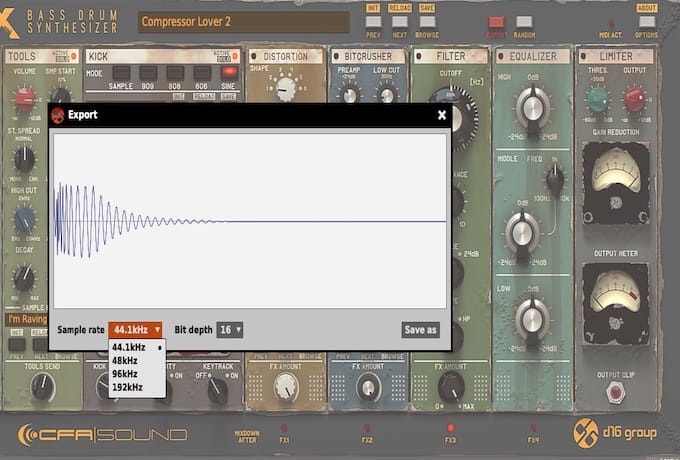Image resolution: width=680 pixels, height=460 pixels.
Task: Toggle the Bitcrusher module power LED
Action: [x=336, y=56]
